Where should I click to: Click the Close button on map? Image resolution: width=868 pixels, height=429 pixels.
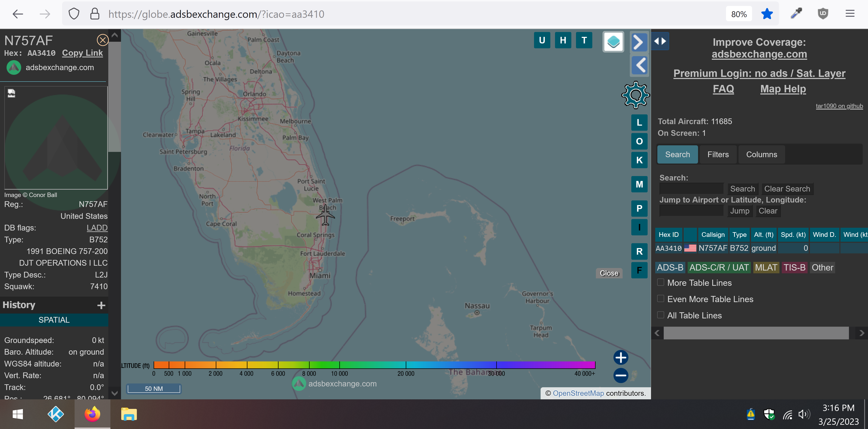pyautogui.click(x=609, y=273)
